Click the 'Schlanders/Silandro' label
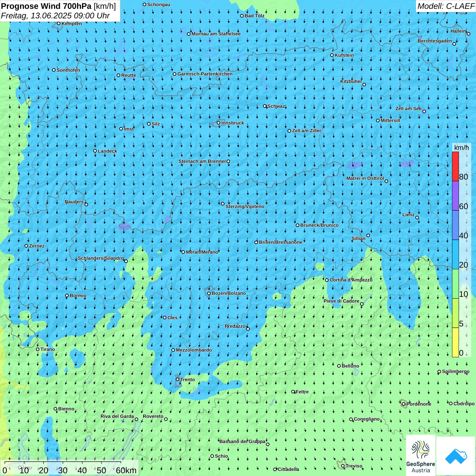Image resolution: width=476 pixels, height=476 pixels. click(101, 258)
